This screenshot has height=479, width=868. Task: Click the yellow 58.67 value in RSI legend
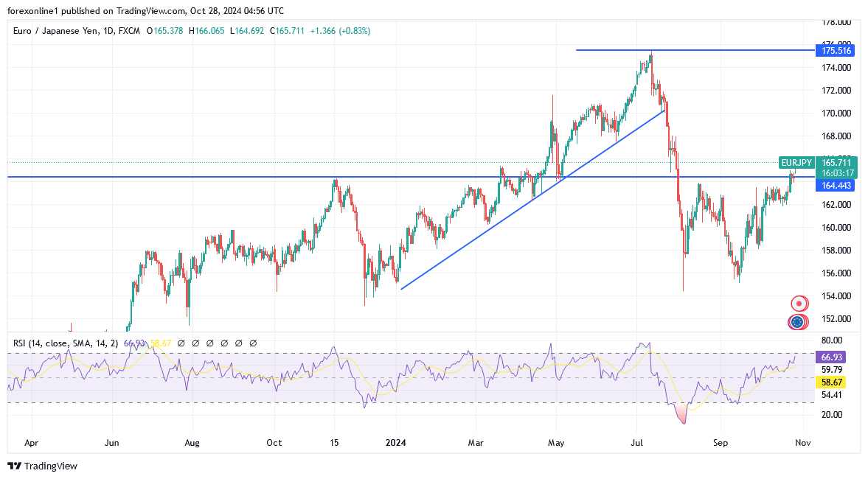pyautogui.click(x=161, y=343)
